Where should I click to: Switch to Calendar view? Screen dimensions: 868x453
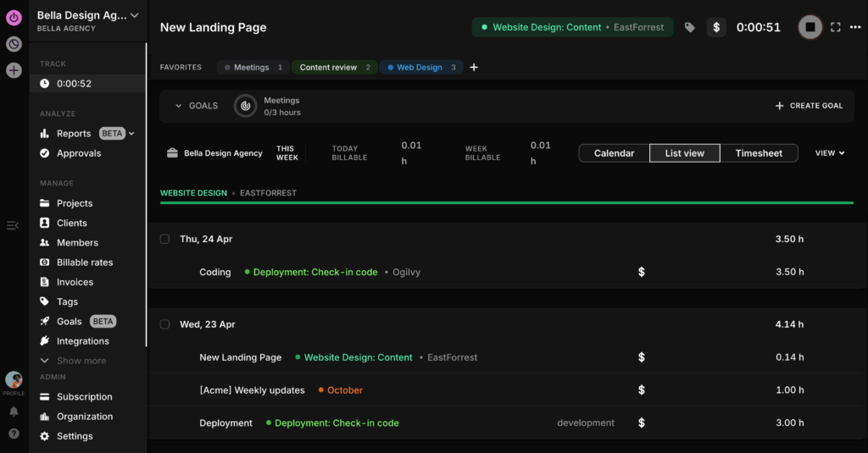pos(614,153)
